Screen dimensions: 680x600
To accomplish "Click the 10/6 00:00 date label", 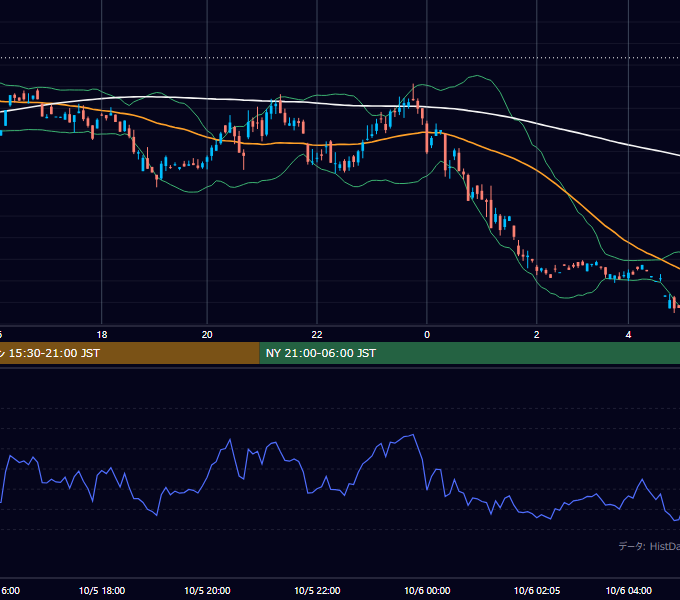I will coord(427,590).
